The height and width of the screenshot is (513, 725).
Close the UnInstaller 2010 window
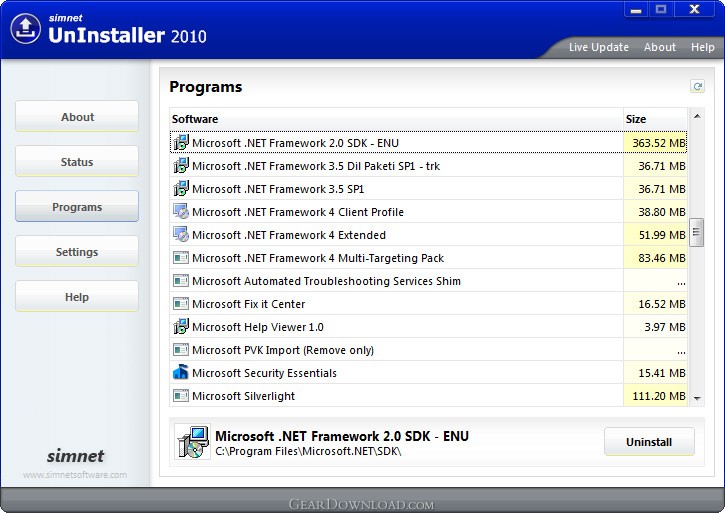pyautogui.click(x=694, y=9)
